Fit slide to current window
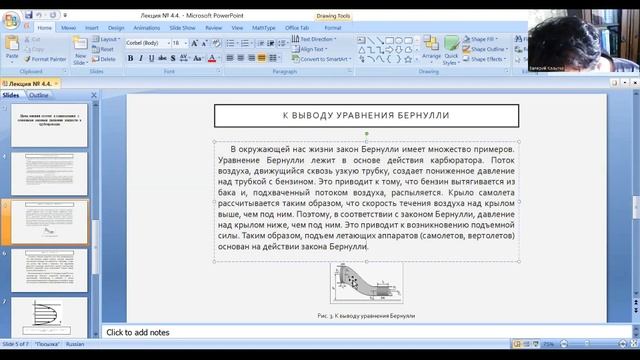640x360 pixels. [x=633, y=344]
